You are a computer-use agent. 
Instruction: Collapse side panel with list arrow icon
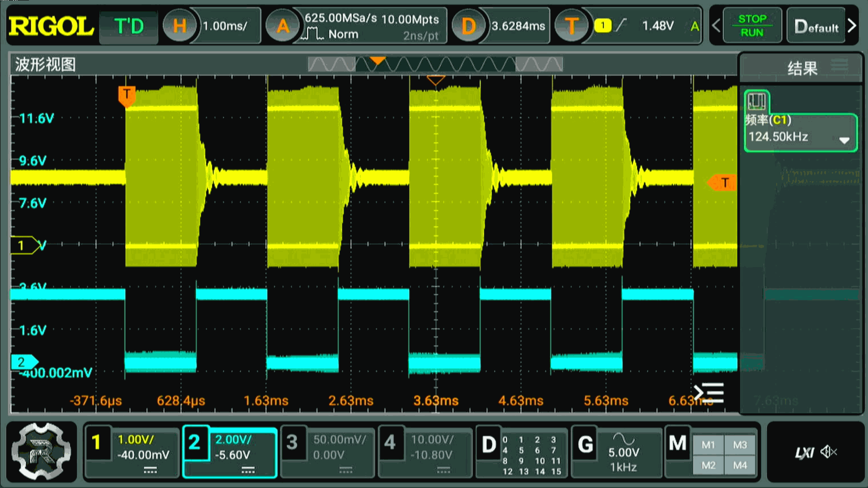pos(709,392)
